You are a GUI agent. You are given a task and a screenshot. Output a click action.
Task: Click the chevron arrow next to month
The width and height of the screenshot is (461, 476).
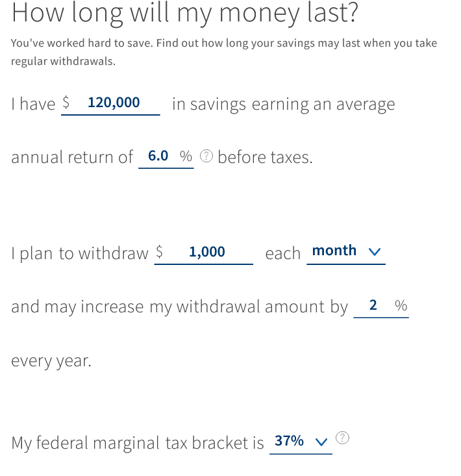[375, 252]
